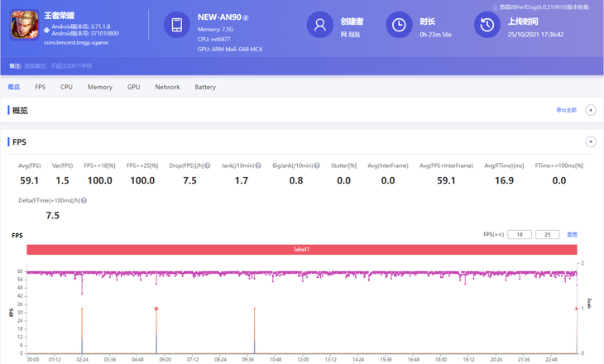Click the CPU: mt6877 text
This screenshot has height=364, width=604.
(213, 39)
